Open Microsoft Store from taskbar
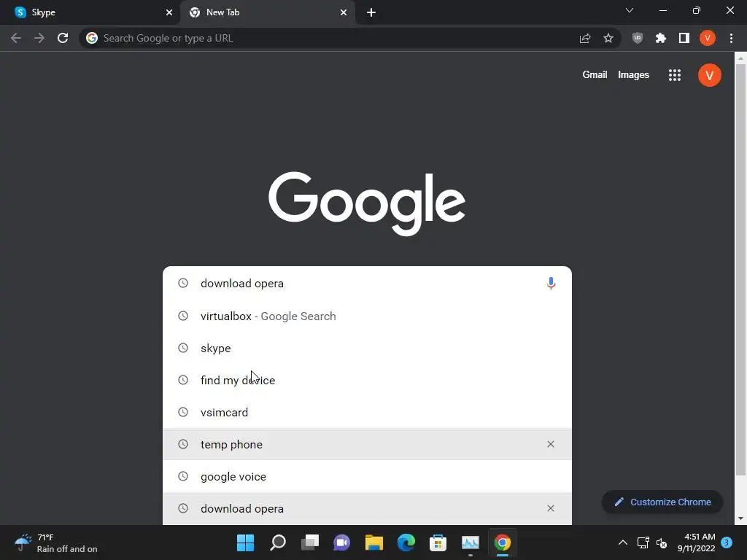The image size is (747, 560). tap(438, 542)
